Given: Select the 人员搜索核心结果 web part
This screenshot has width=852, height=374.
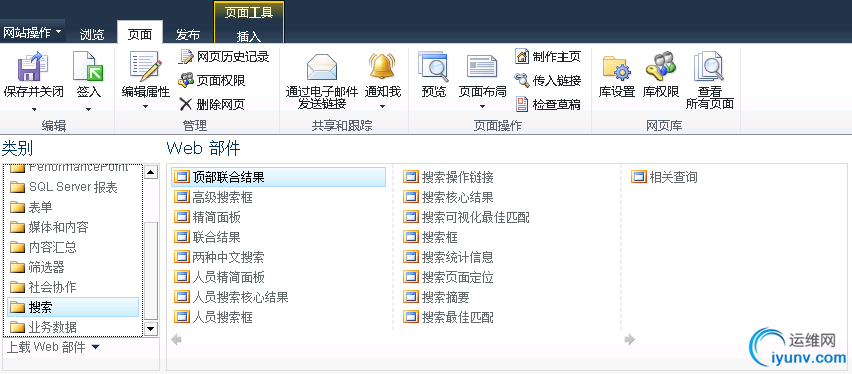Looking at the screenshot, I should (x=231, y=297).
